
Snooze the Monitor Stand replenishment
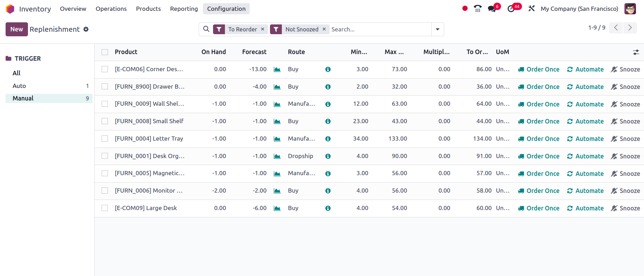tap(625, 191)
